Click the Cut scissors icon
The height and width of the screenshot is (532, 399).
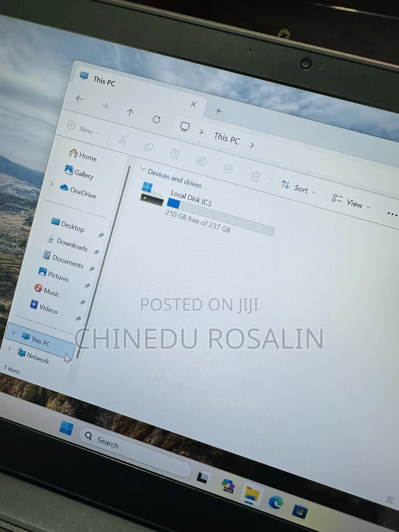[122, 140]
